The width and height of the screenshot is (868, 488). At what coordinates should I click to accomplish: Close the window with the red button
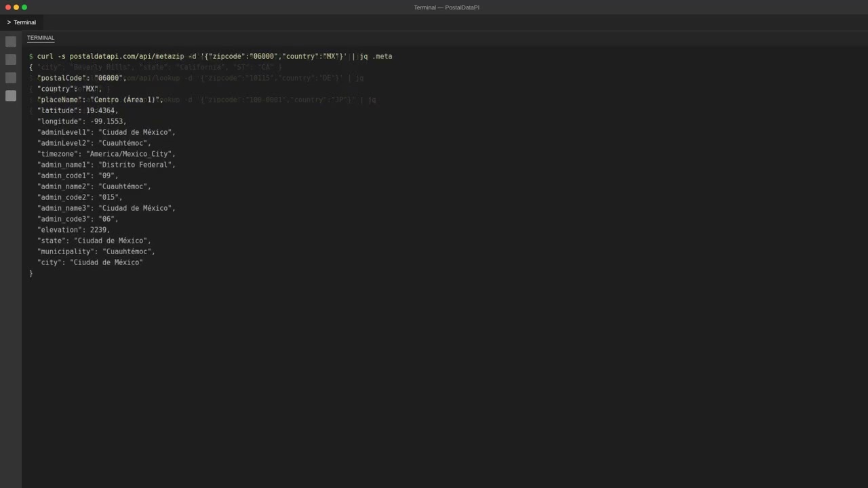tap(8, 7)
